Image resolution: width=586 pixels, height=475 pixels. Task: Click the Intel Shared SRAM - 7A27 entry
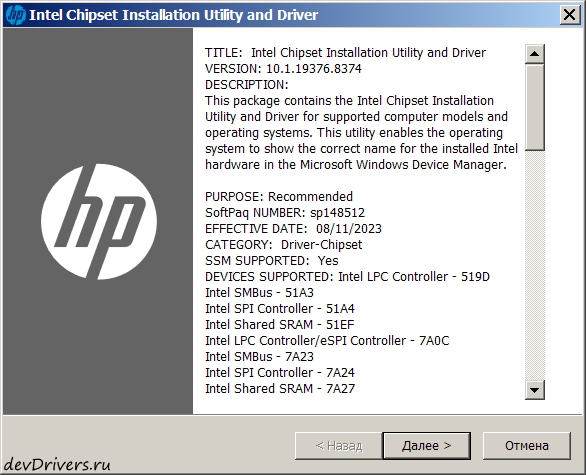click(280, 389)
